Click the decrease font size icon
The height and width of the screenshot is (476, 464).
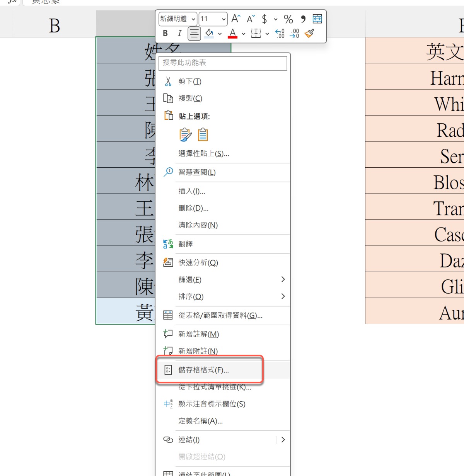tap(251, 19)
